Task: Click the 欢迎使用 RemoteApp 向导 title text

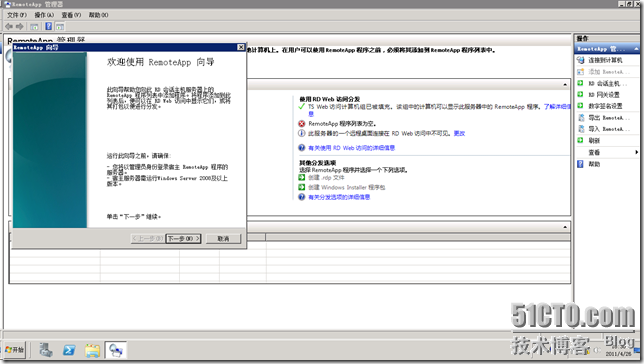Action: pos(161,62)
